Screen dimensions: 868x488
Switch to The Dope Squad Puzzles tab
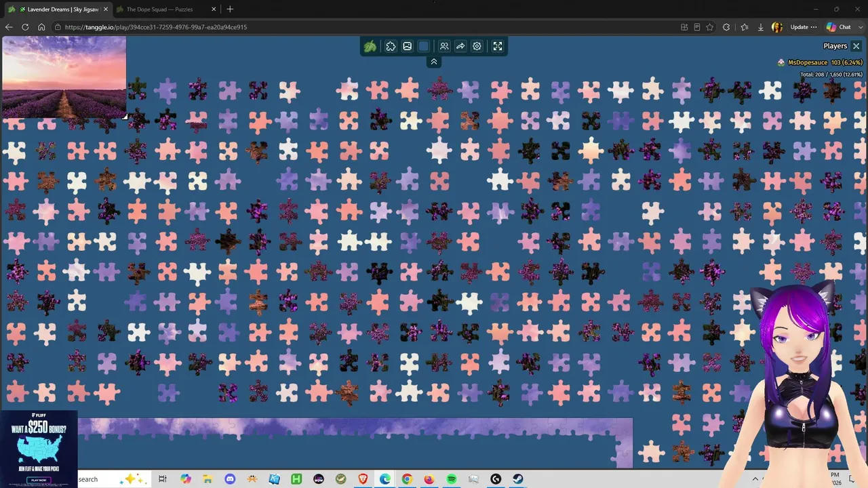tap(159, 9)
